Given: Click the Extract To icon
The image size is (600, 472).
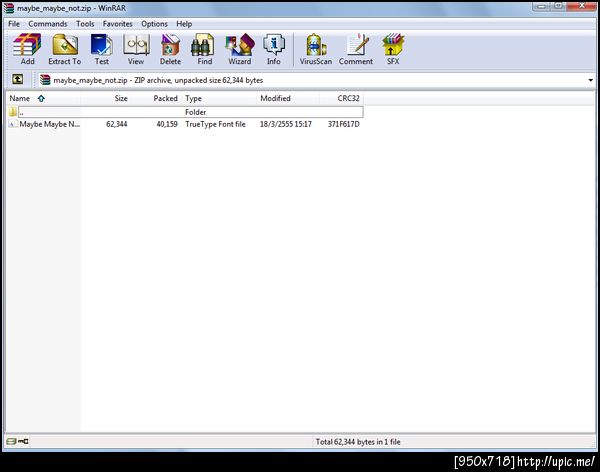Looking at the screenshot, I should coord(65,49).
